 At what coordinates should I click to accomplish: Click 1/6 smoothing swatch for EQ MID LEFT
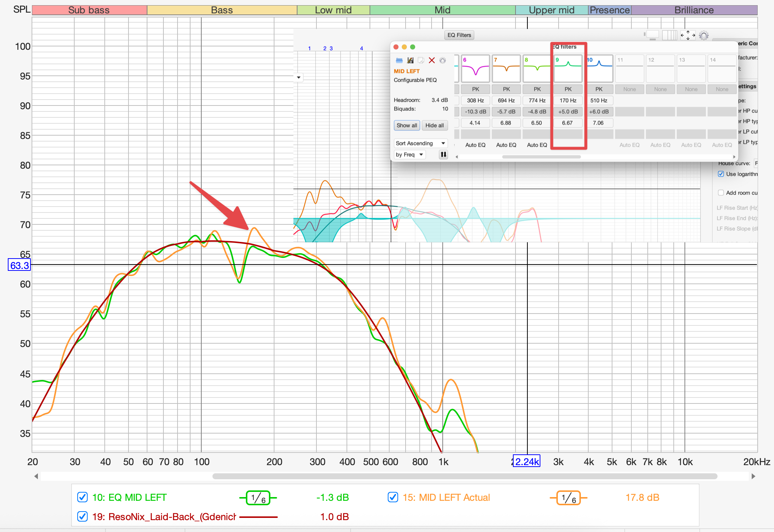258,498
